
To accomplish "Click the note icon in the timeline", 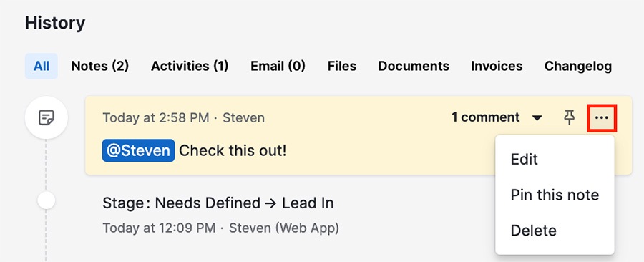I will pyautogui.click(x=46, y=118).
